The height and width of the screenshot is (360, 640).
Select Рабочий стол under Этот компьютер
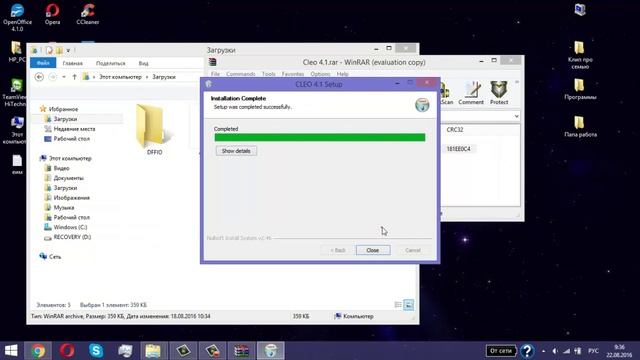71,218
